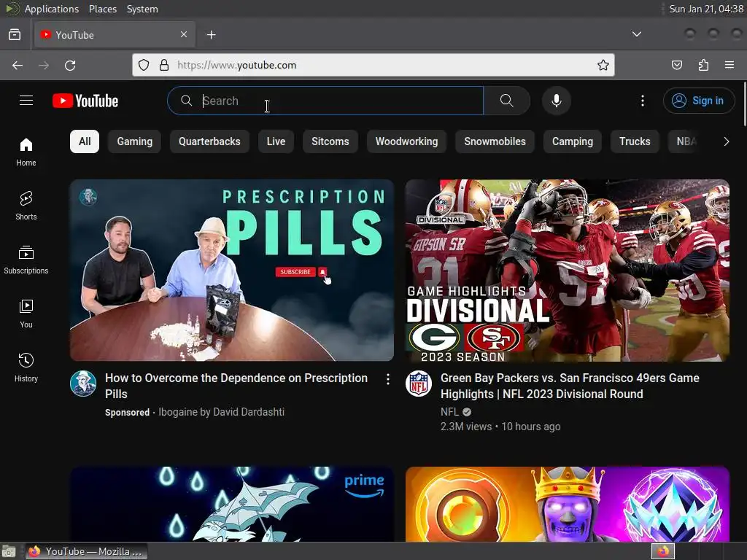Open the System menu
Image resolution: width=747 pixels, height=560 pixels.
[142, 9]
